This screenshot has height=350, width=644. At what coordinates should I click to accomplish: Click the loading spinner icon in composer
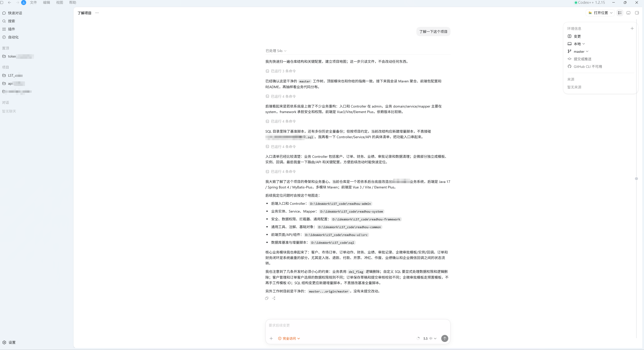coord(418,338)
